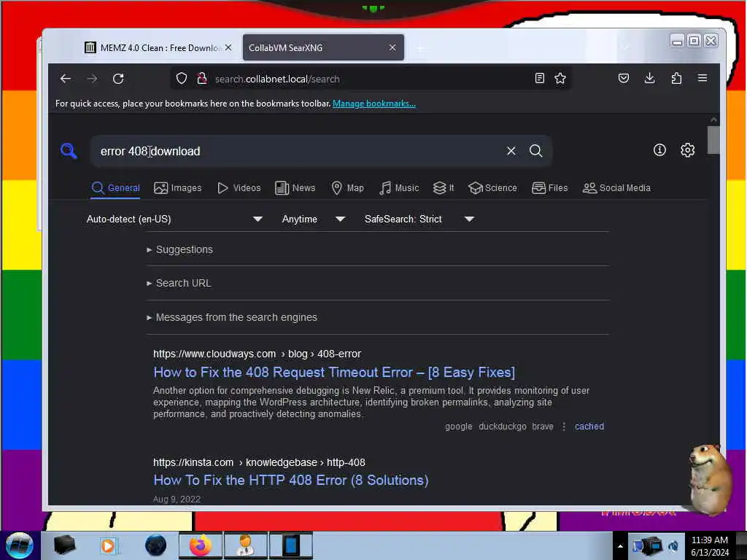Select the Music search category

[x=399, y=187]
